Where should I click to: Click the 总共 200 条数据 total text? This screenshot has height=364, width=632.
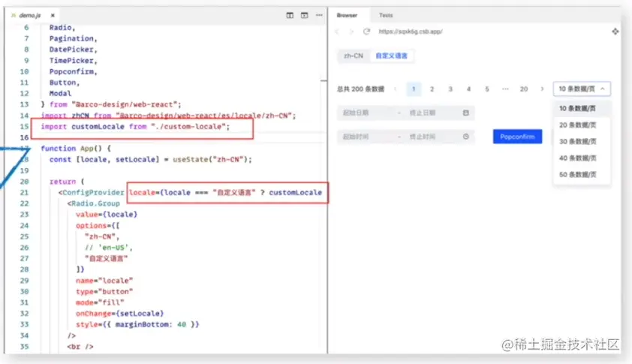[361, 89]
